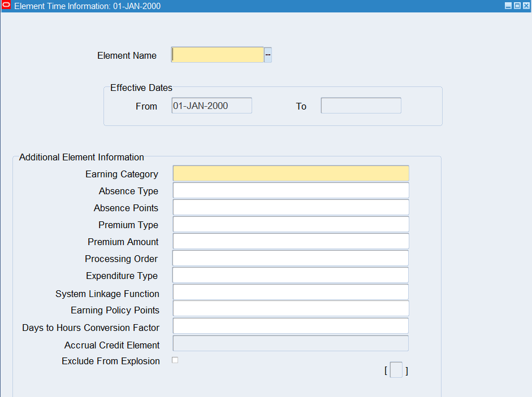Open the descriptive flexfield in square brackets
Image resolution: width=532 pixels, height=397 pixels.
(396, 370)
